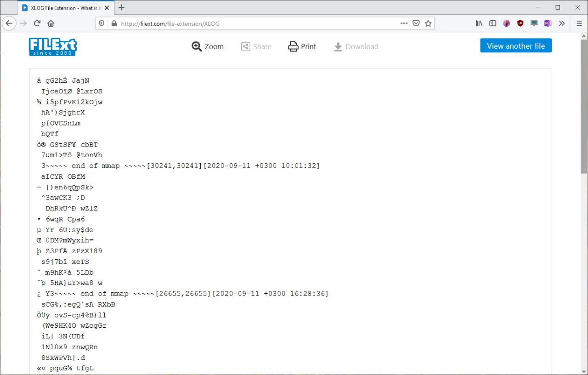This screenshot has height=375, width=588.
Task: Toggle the browser sidebar view
Action: pos(493,23)
